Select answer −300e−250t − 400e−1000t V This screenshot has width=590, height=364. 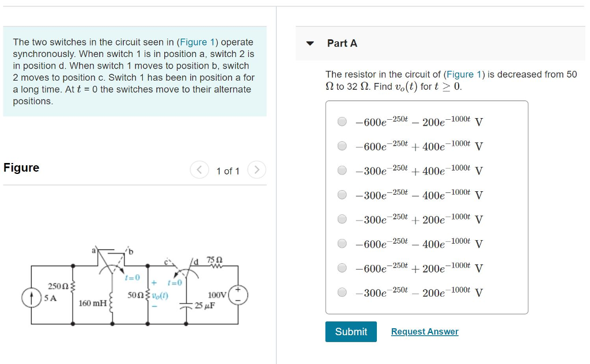pyautogui.click(x=341, y=194)
